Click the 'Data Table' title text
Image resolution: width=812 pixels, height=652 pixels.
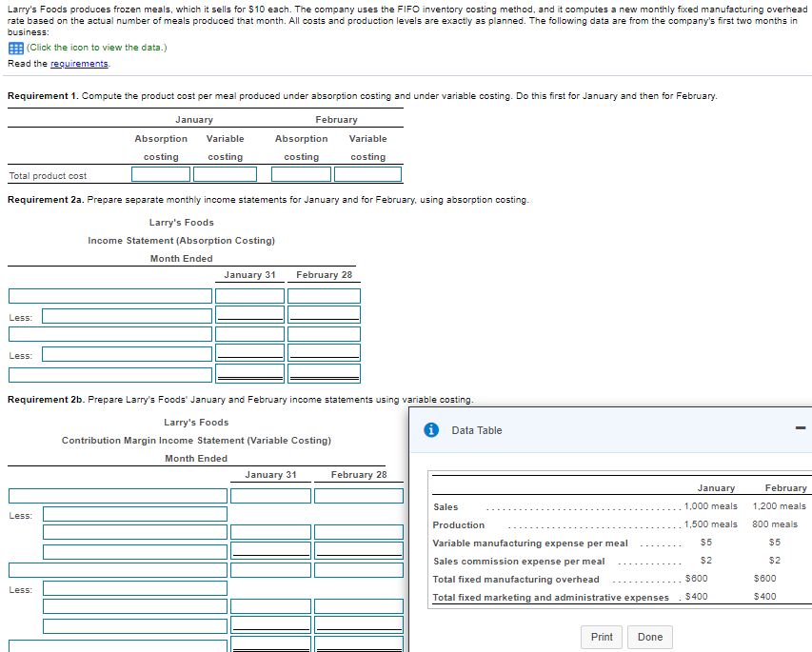click(x=476, y=430)
